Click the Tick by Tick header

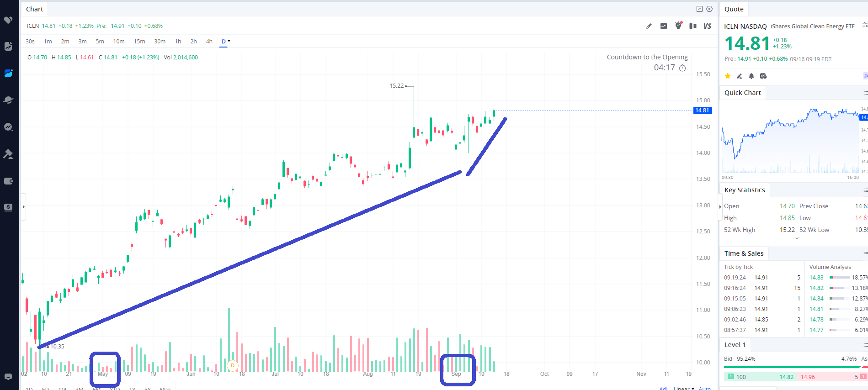(x=738, y=267)
